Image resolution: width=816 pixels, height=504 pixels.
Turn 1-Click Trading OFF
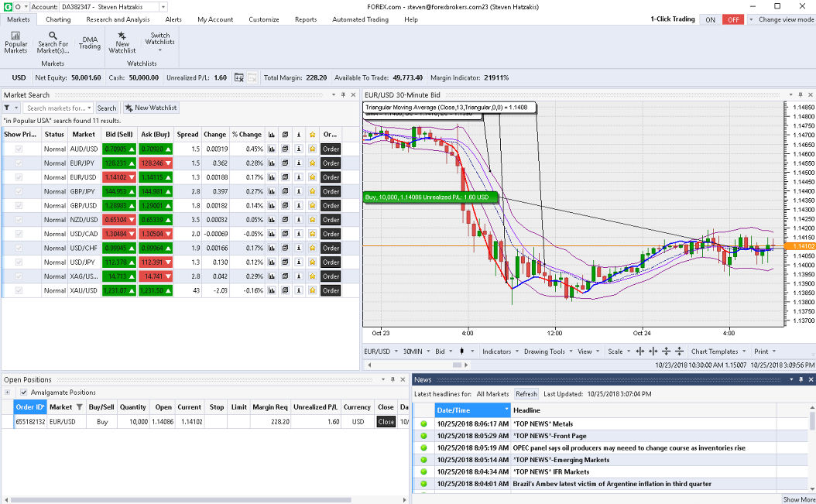coord(732,20)
